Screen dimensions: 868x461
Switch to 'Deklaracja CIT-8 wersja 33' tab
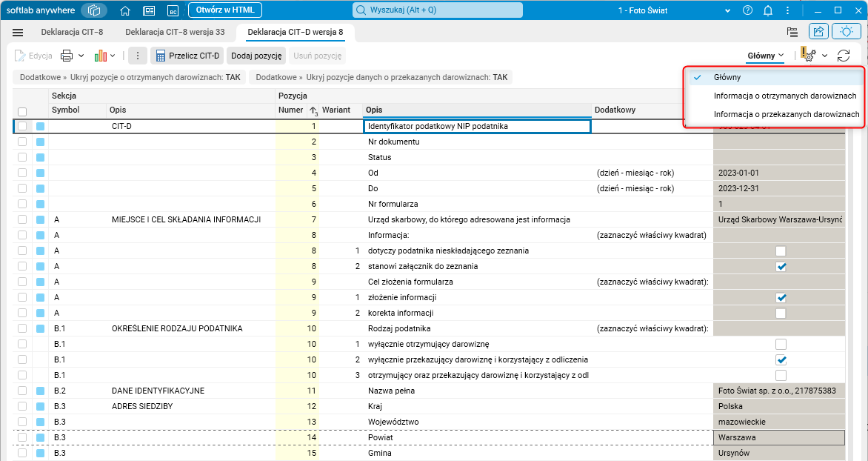[x=175, y=33]
